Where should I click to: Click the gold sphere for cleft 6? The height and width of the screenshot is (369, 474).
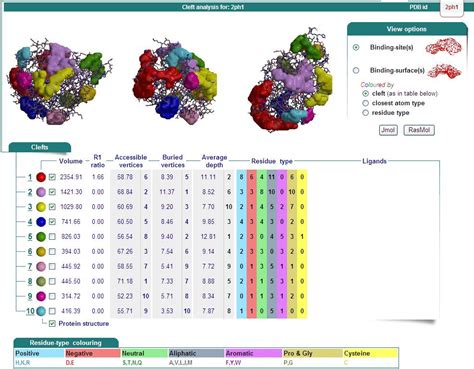coord(41,252)
